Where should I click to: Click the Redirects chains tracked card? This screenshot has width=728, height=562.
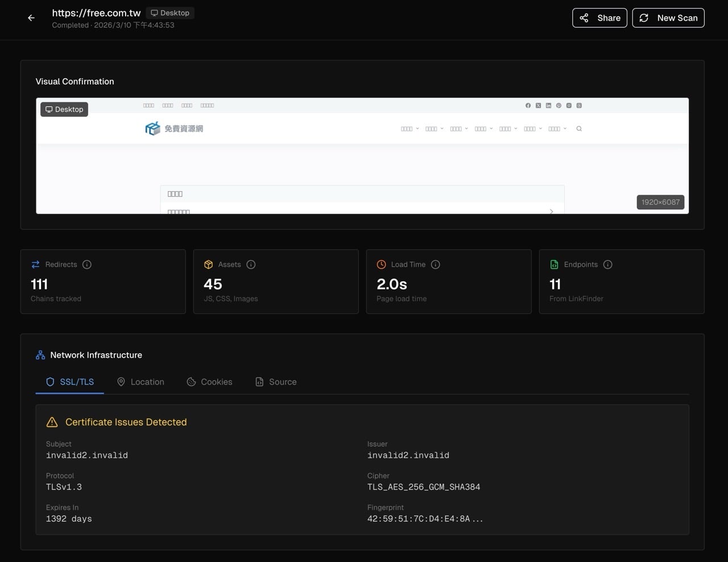[x=103, y=282]
